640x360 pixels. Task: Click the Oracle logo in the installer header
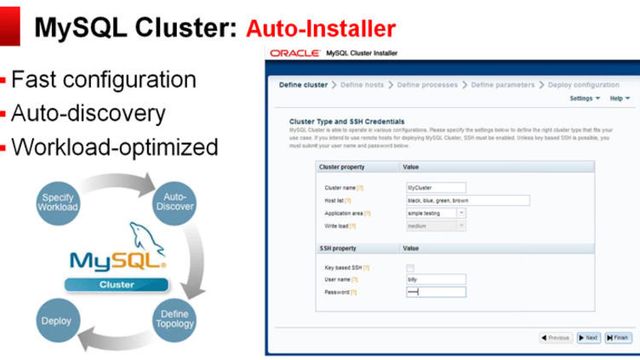(x=295, y=53)
